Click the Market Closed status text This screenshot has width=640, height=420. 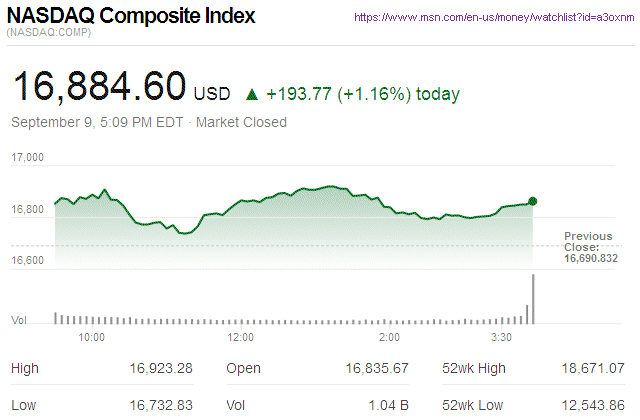(x=241, y=122)
